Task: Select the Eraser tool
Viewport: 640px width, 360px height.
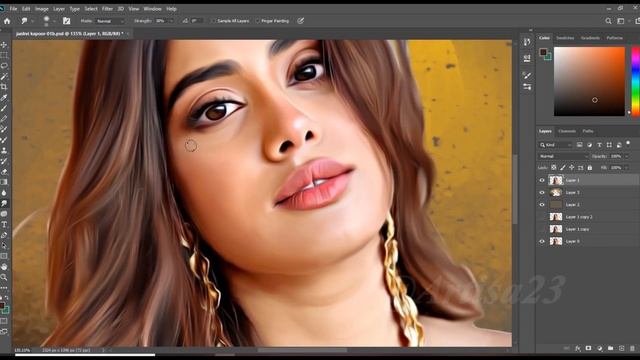Action: 4,172
